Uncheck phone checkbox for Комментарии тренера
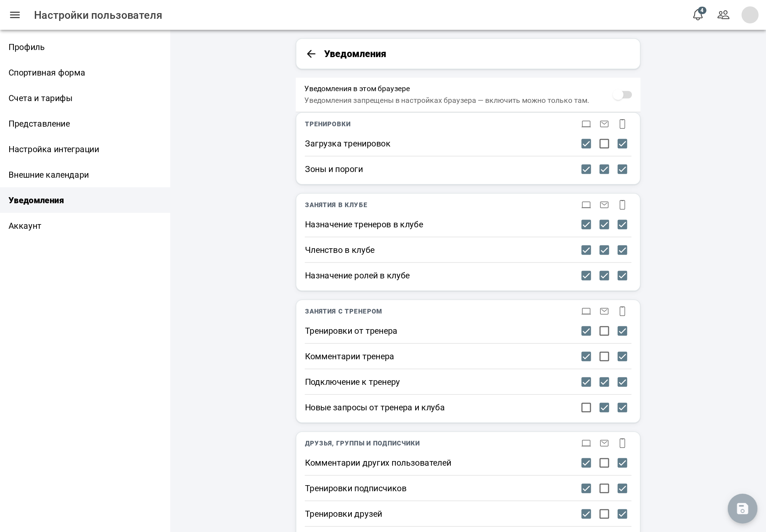Image resolution: width=766 pixels, height=532 pixels. [x=622, y=356]
